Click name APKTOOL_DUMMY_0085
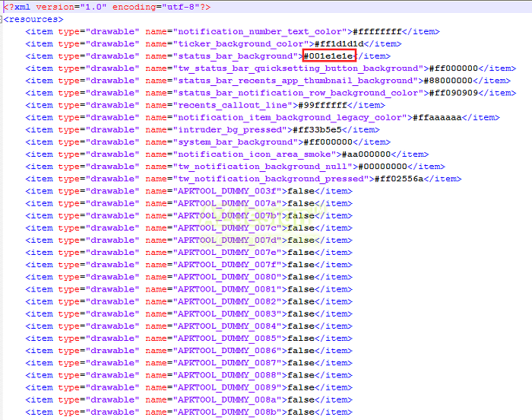This screenshot has width=532, height=420. click(x=228, y=338)
